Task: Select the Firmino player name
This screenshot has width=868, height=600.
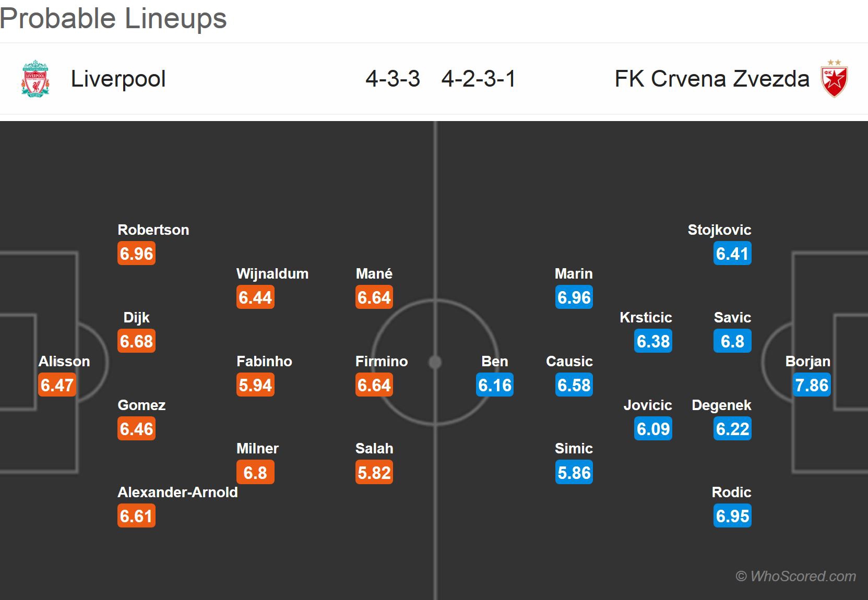Action: point(382,361)
